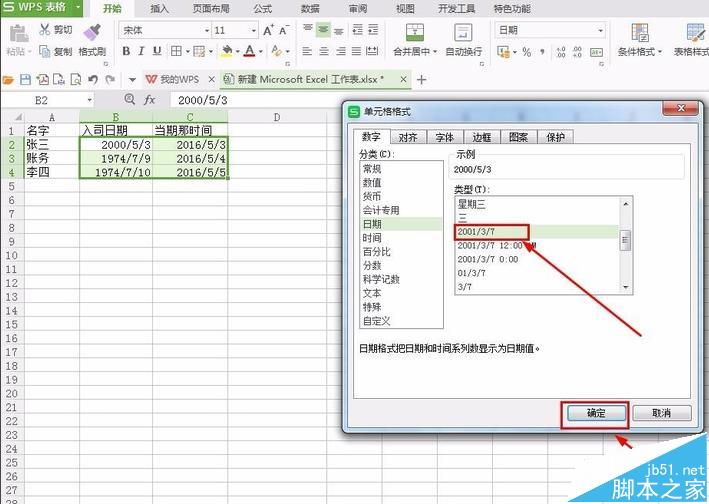Viewport: 709px width, 504px height.
Task: Click the fx insert function icon
Action: click(x=149, y=99)
